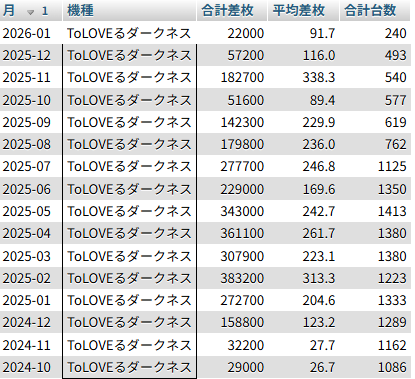Select the 2026-01 month cell
The width and height of the screenshot is (415, 379).
coord(31,33)
